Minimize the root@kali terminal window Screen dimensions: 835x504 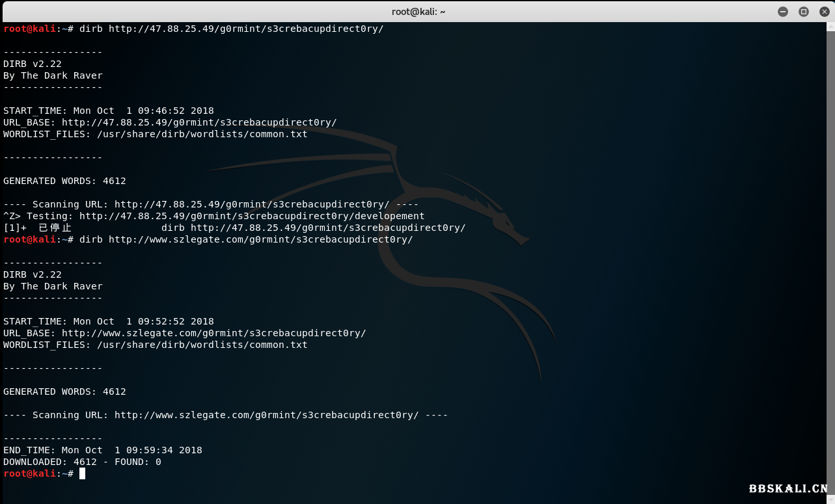783,12
